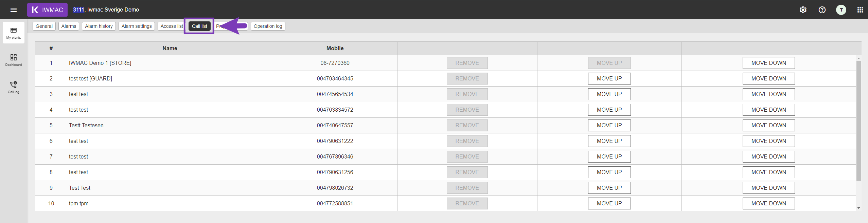The image size is (868, 223).
Task: Open the Alarm settings tab
Action: coord(137,26)
